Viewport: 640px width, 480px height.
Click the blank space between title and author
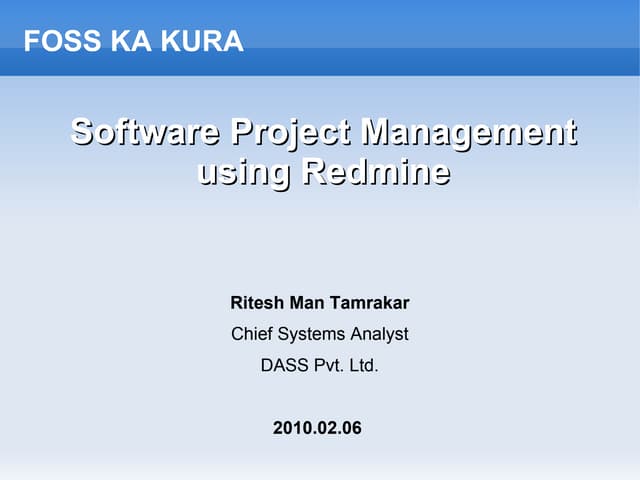click(x=320, y=240)
